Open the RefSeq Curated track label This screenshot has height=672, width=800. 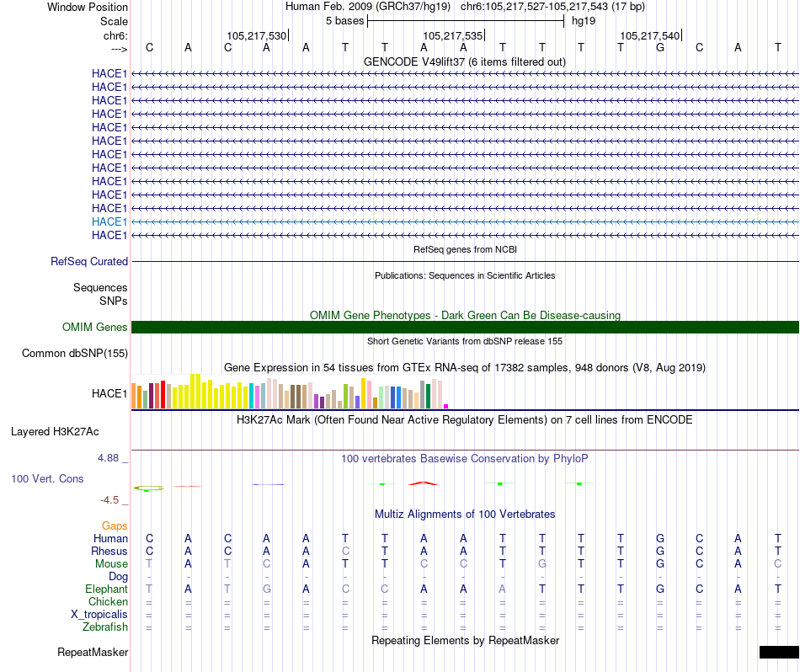pyautogui.click(x=89, y=261)
